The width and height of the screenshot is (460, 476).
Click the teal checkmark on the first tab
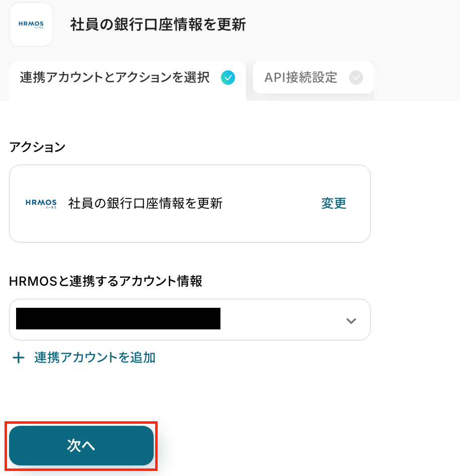228,77
